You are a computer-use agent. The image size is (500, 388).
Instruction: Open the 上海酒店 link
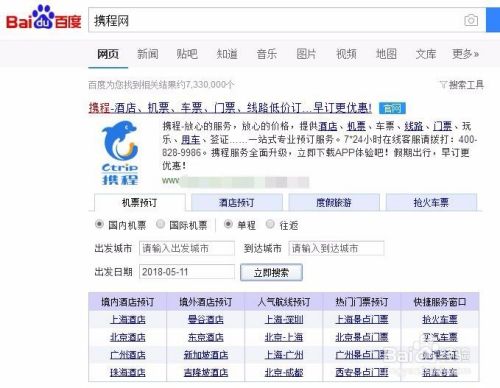point(128,320)
